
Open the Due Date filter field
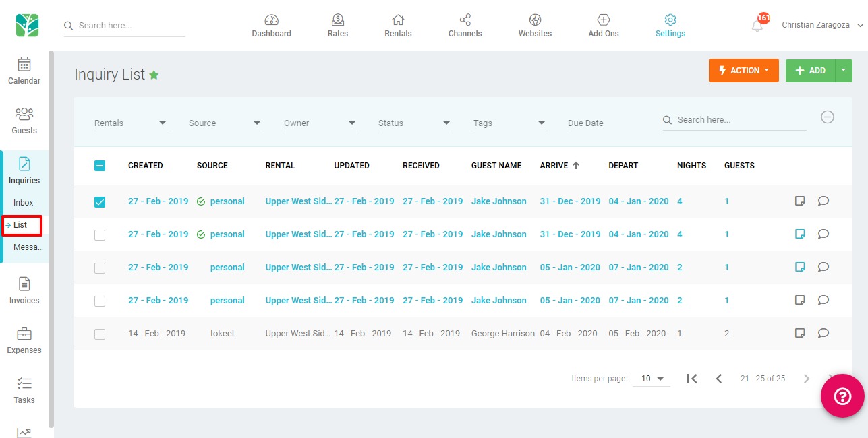point(605,123)
